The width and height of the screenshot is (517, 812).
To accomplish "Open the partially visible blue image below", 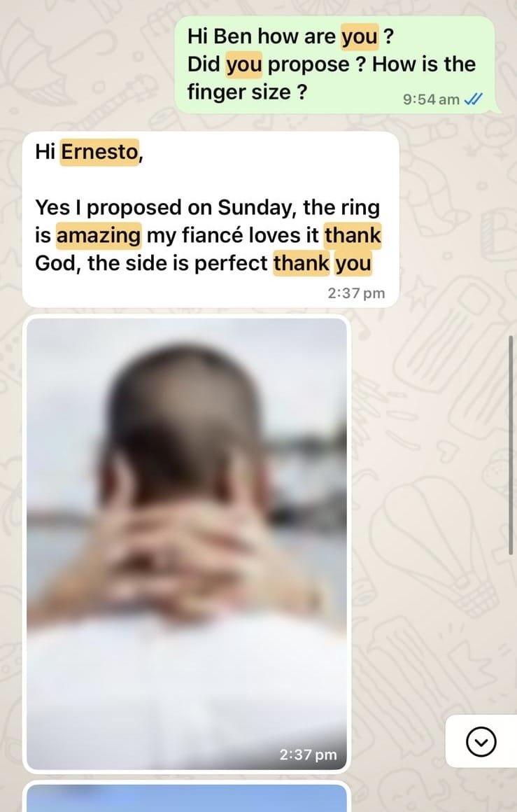I will coord(187,797).
